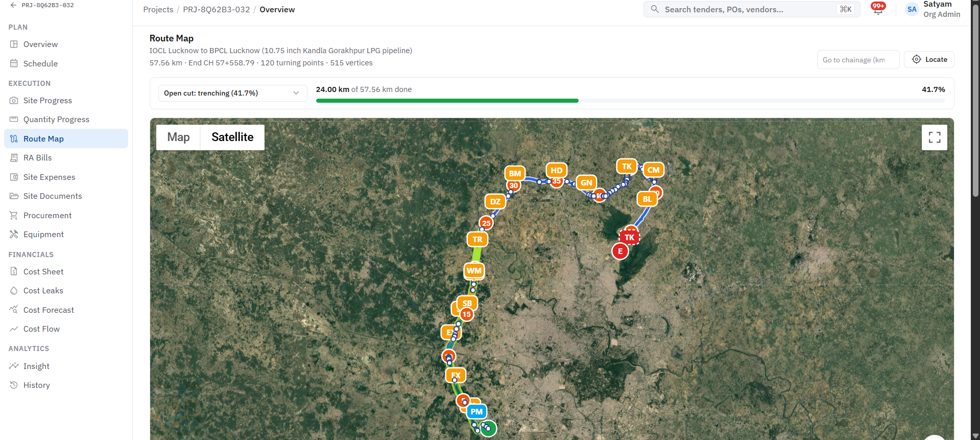Click the Equipment tools icon
This screenshot has height=440, width=980.
tap(14, 235)
